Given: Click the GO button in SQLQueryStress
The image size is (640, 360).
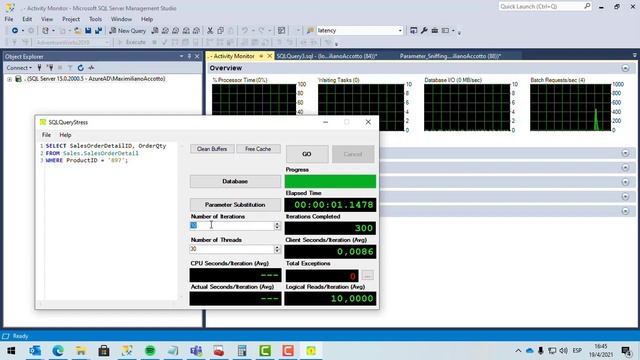Looking at the screenshot, I should (x=307, y=154).
